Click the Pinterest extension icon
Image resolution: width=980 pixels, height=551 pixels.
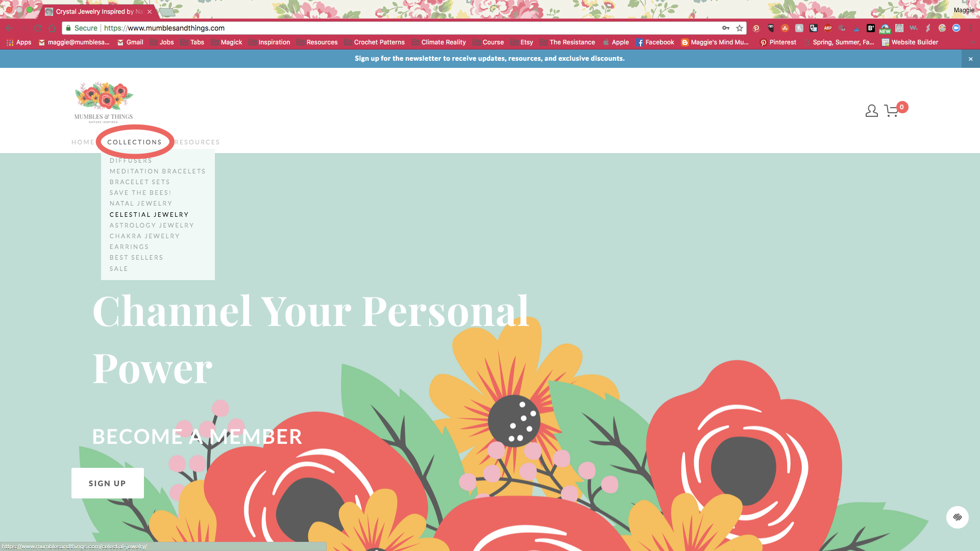756,28
